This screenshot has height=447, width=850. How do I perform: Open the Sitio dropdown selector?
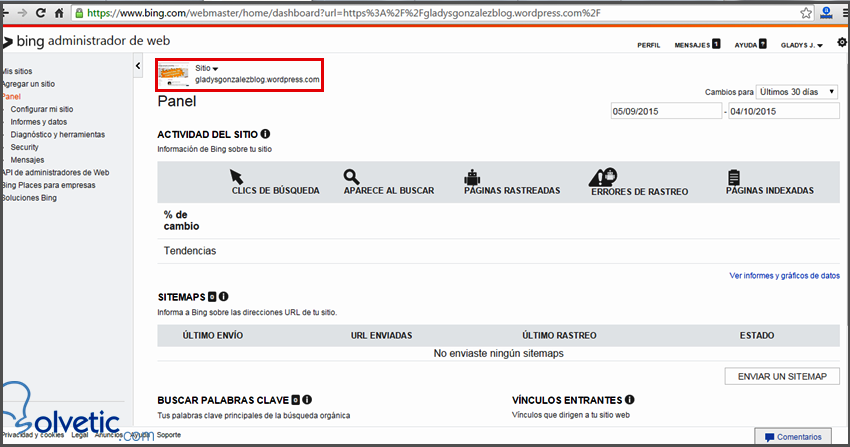[x=207, y=68]
